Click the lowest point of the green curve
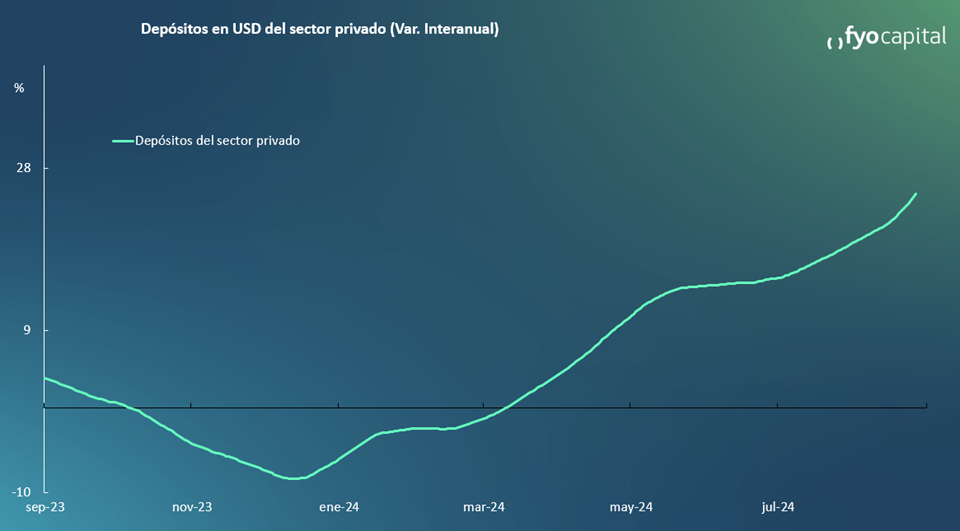960x531 pixels. point(293,478)
